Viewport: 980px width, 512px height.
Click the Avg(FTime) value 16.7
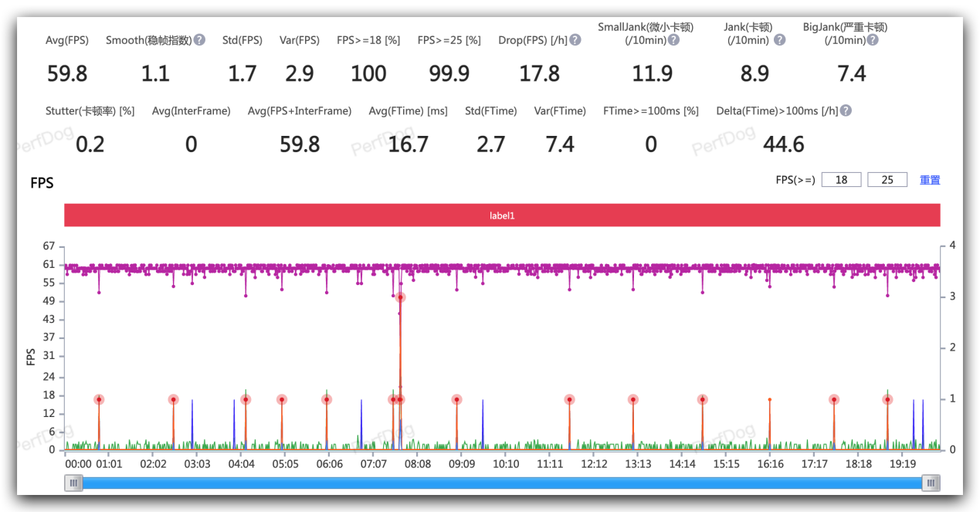pos(409,144)
